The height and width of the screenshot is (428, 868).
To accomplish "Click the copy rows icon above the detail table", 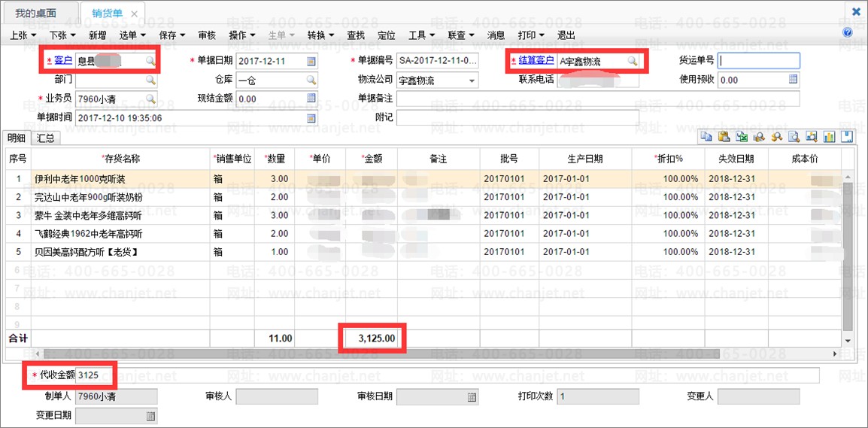I will [x=706, y=137].
